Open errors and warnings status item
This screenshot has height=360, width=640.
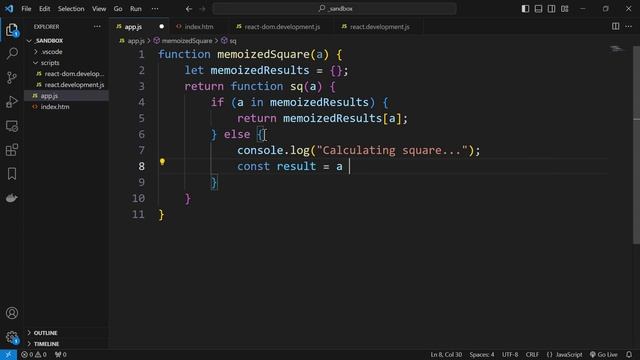(x=34, y=355)
